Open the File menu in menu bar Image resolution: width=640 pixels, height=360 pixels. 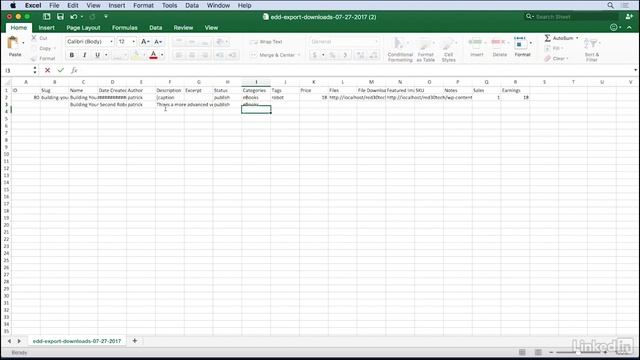click(x=54, y=5)
